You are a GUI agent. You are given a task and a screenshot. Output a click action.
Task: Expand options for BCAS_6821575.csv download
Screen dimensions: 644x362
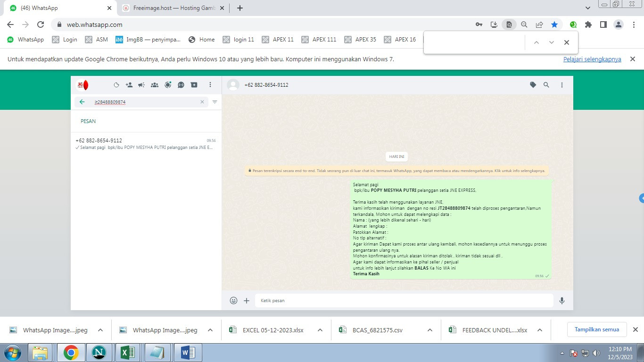tap(430, 330)
